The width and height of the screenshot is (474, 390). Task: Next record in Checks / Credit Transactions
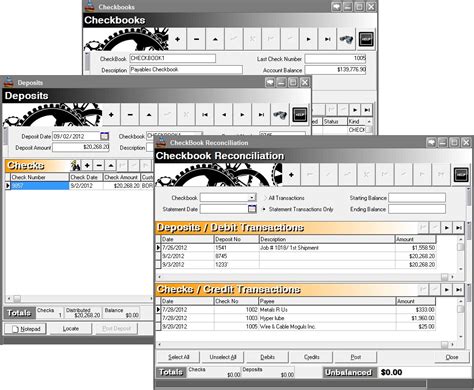[x=447, y=289]
